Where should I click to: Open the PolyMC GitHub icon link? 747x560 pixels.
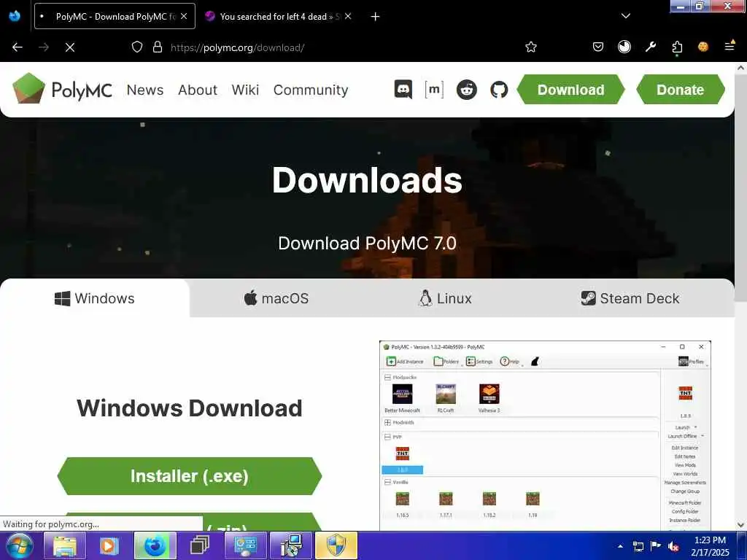pyautogui.click(x=499, y=90)
